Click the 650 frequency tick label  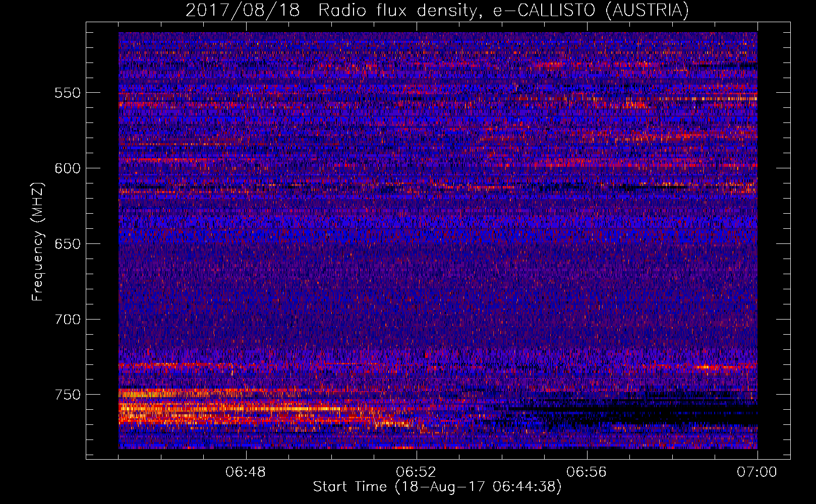68,244
